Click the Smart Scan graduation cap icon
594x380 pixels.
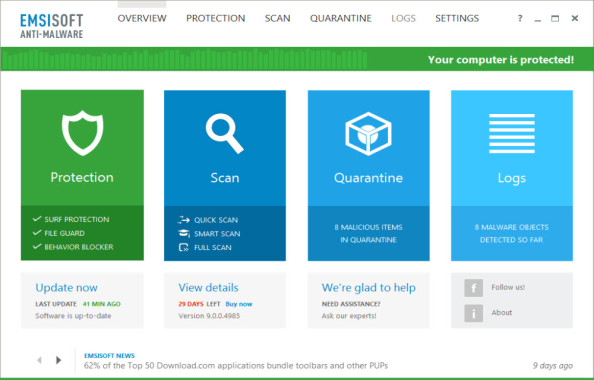[183, 233]
